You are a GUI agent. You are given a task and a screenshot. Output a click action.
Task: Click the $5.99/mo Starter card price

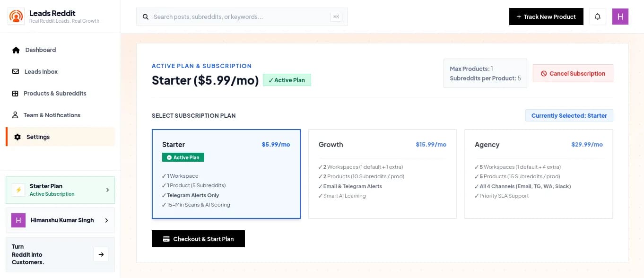point(276,145)
